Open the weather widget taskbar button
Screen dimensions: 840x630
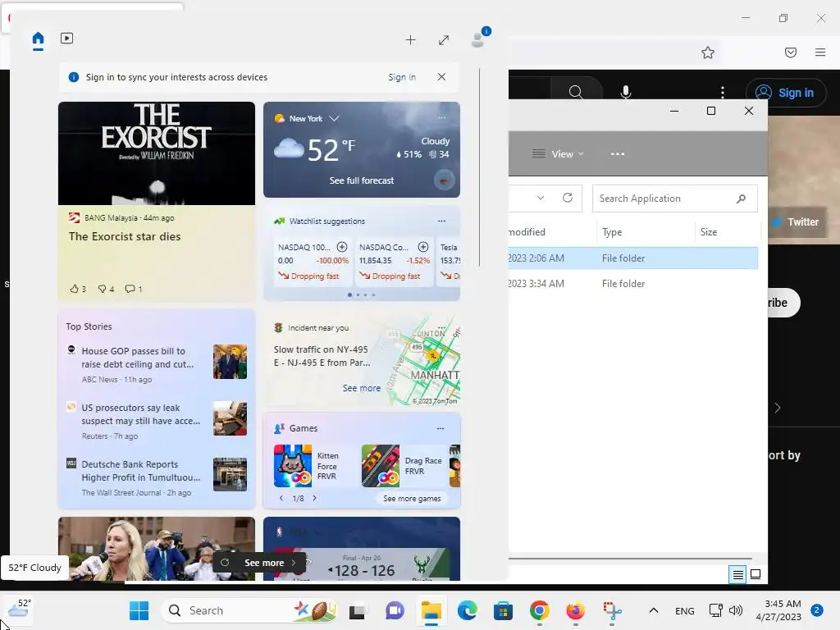click(x=18, y=609)
